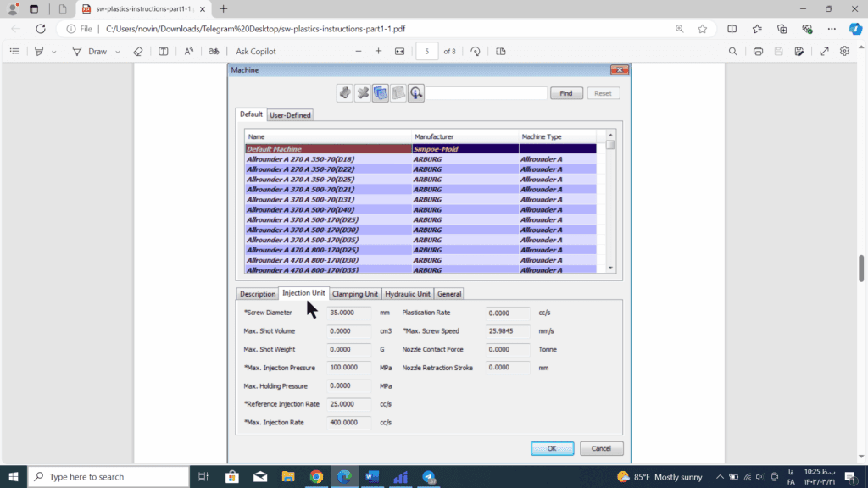This screenshot has width=868, height=488.
Task: Show hidden system tray icons
Action: (720, 477)
